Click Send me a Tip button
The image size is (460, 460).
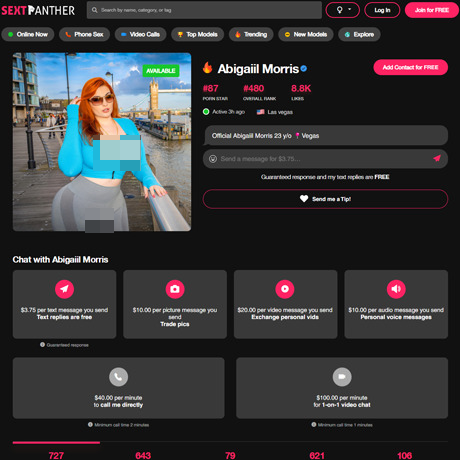pos(325,199)
